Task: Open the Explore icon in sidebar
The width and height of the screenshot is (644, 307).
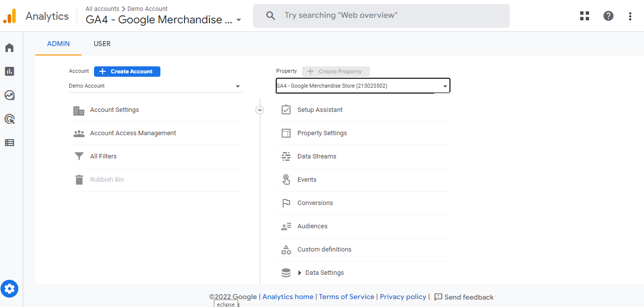Action: click(x=9, y=95)
